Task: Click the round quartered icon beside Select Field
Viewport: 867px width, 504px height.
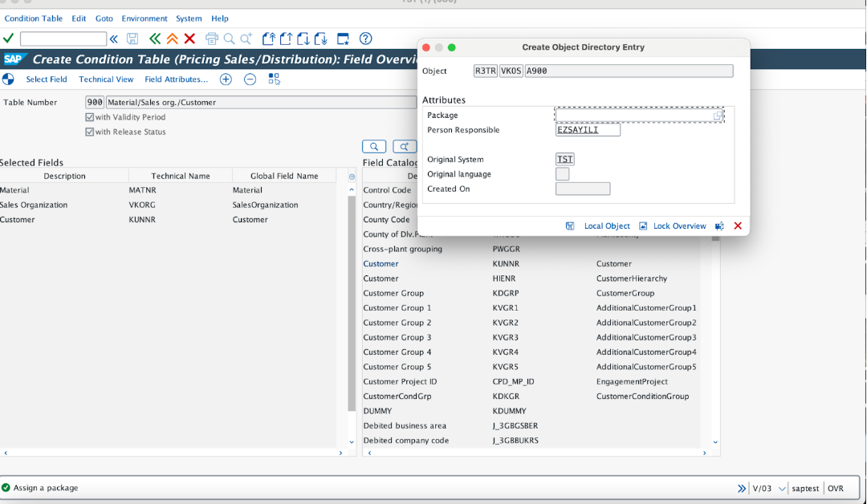Action: (x=8, y=79)
